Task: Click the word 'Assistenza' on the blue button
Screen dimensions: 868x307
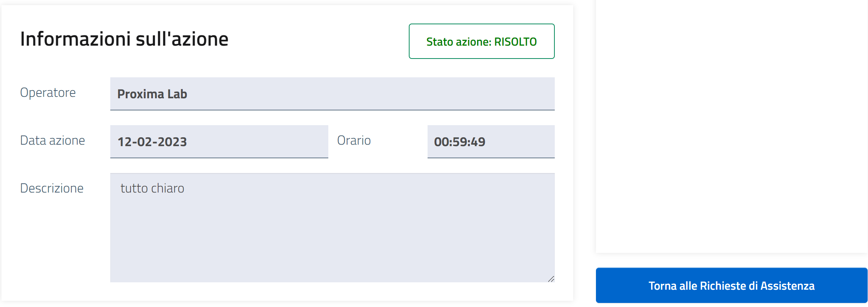Action: (x=787, y=286)
